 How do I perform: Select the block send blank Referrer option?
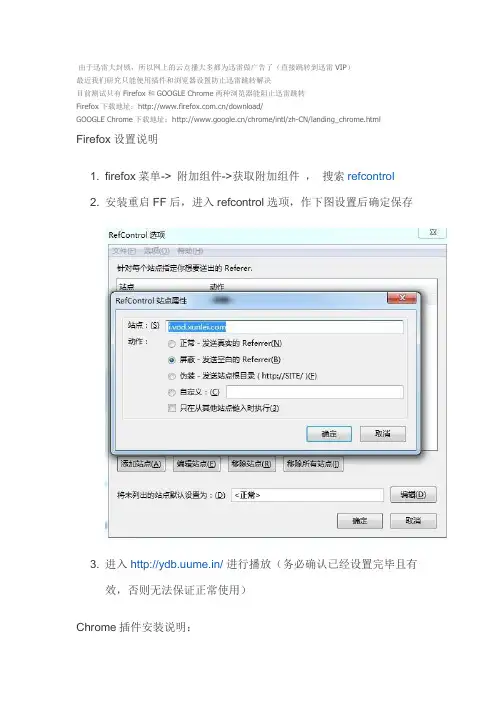click(171, 360)
